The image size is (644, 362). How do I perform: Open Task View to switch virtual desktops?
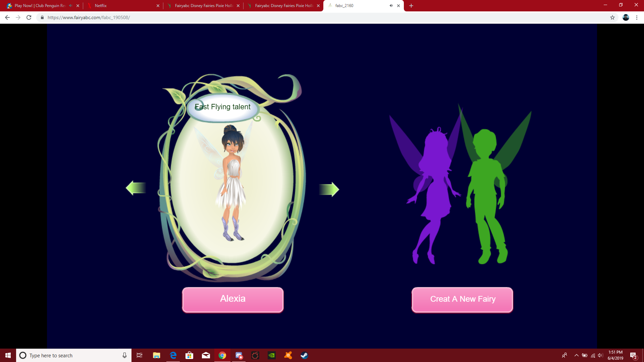tap(139, 355)
